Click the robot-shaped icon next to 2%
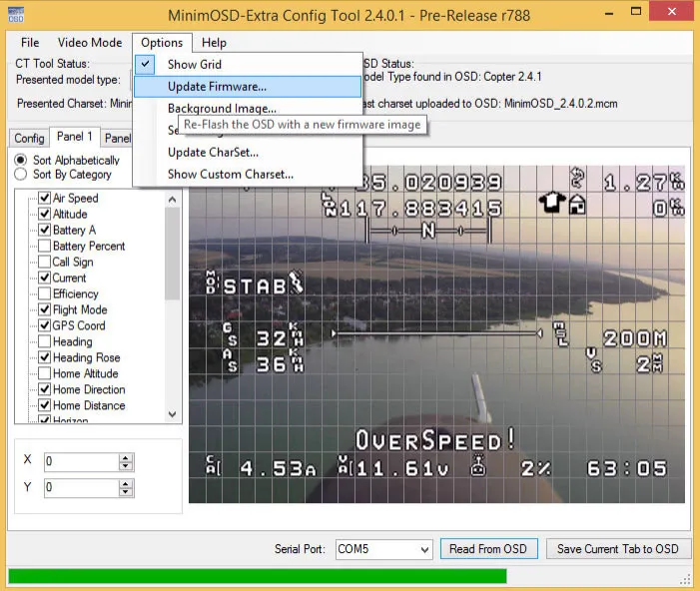The height and width of the screenshot is (591, 700). pyautogui.click(x=478, y=467)
